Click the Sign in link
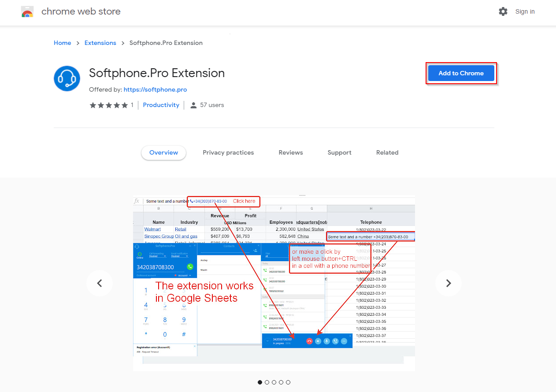 [525, 11]
